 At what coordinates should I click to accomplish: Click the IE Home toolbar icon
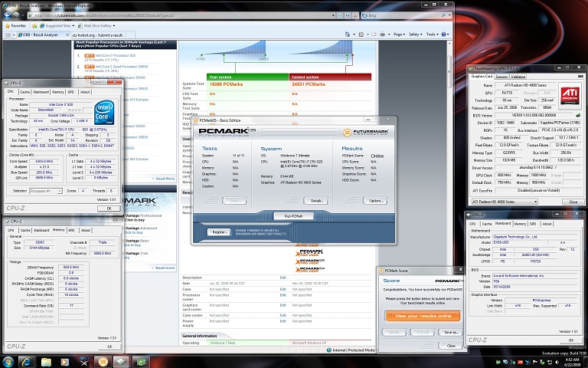point(348,34)
